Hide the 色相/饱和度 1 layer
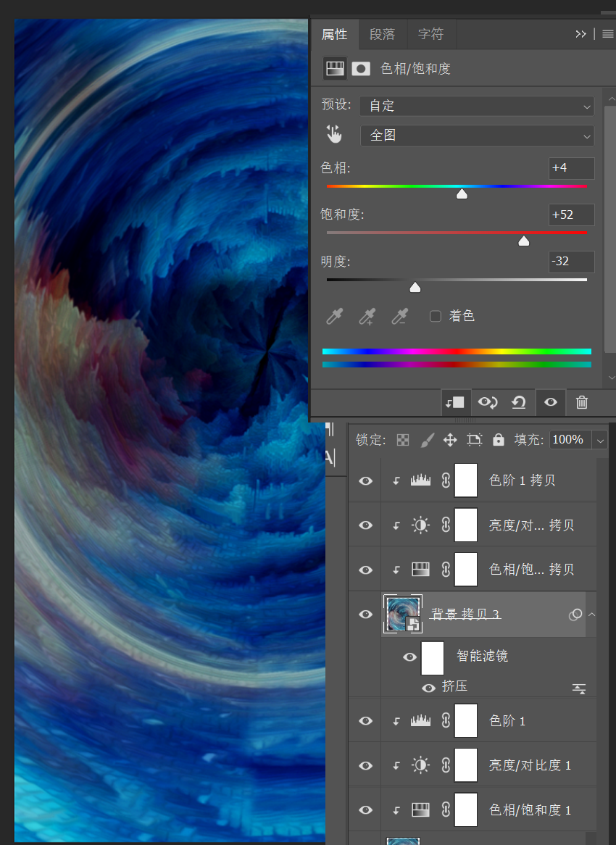Image resolution: width=616 pixels, height=845 pixels. click(x=365, y=810)
